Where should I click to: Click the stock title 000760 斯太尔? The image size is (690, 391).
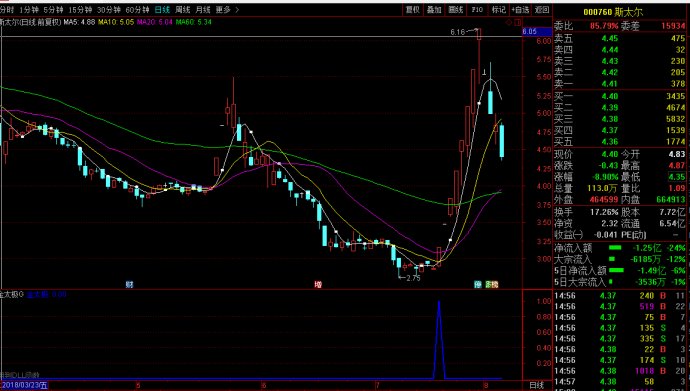613,12
